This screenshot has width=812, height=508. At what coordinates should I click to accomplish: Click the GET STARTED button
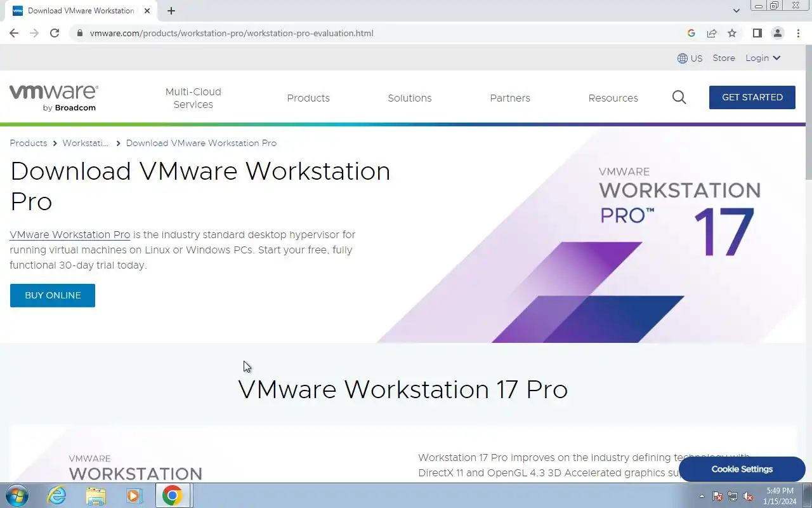[x=752, y=97]
